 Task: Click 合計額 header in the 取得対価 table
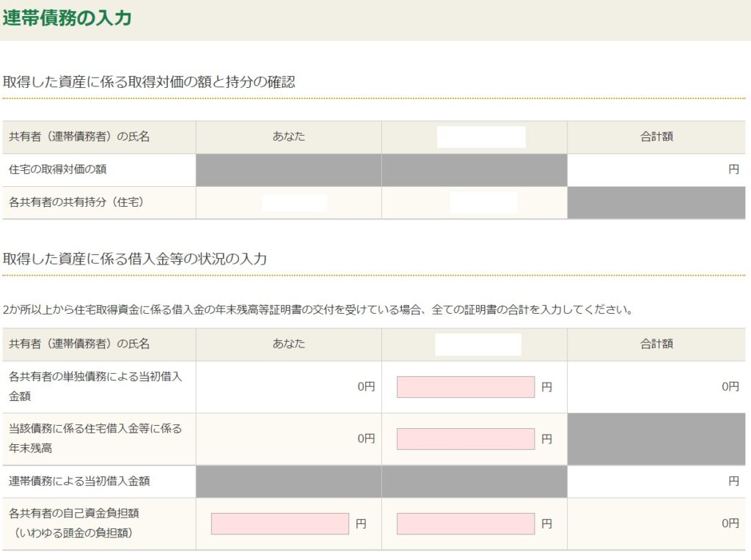pyautogui.click(x=656, y=136)
